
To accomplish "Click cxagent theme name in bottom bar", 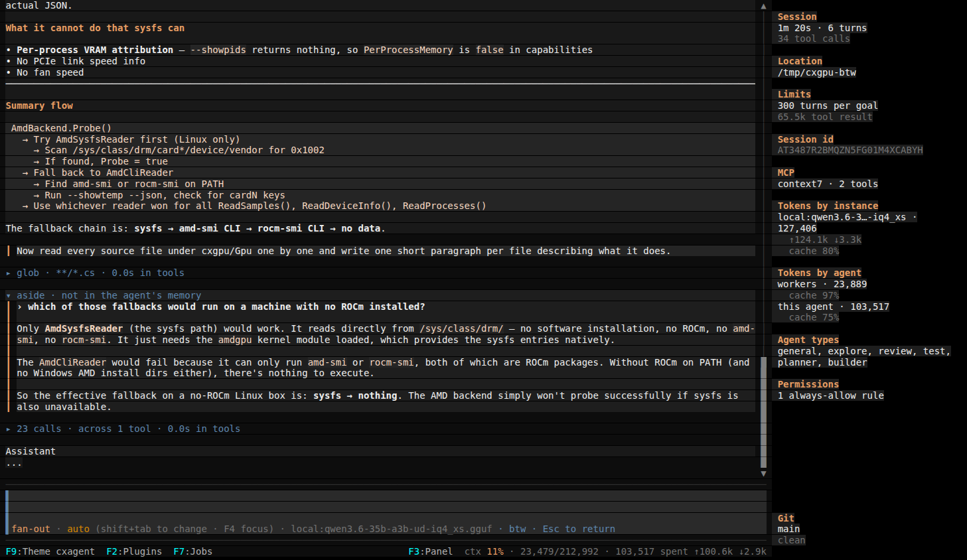I will (x=75, y=551).
